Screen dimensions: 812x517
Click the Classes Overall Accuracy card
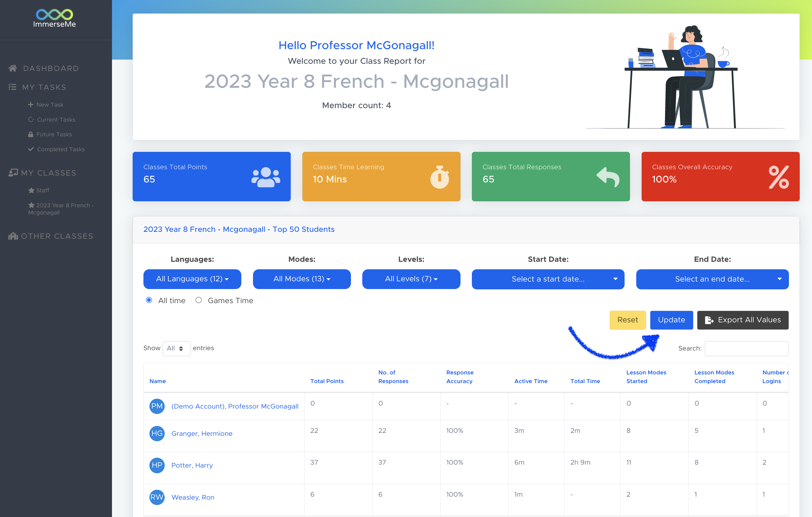(720, 176)
